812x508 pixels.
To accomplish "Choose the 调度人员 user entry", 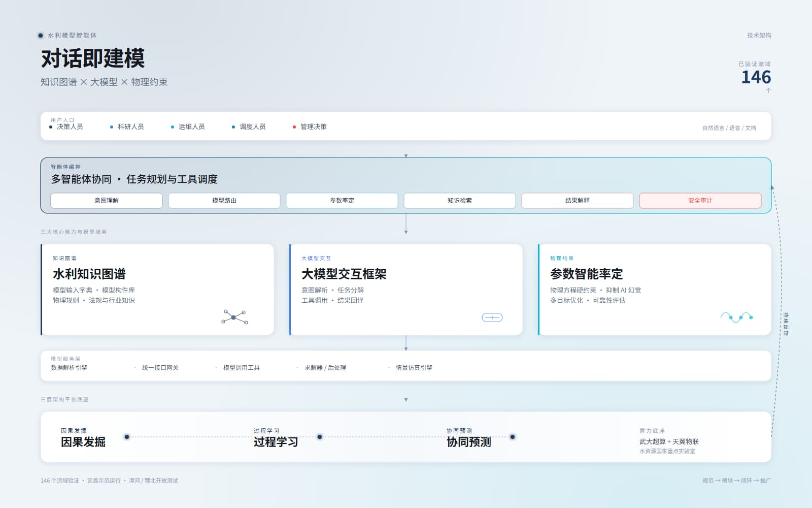I will click(249, 126).
